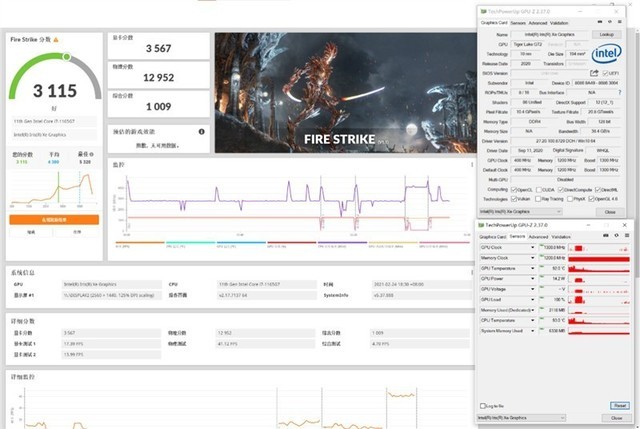Click the GPU Name field in GPU-Z
Image resolution: width=640 pixels, height=429 pixels.
(x=550, y=35)
